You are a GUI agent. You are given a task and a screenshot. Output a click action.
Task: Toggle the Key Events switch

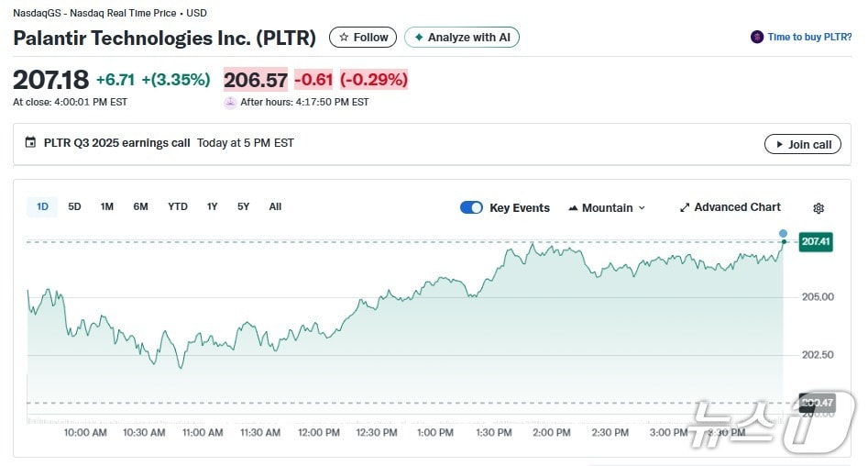(471, 207)
